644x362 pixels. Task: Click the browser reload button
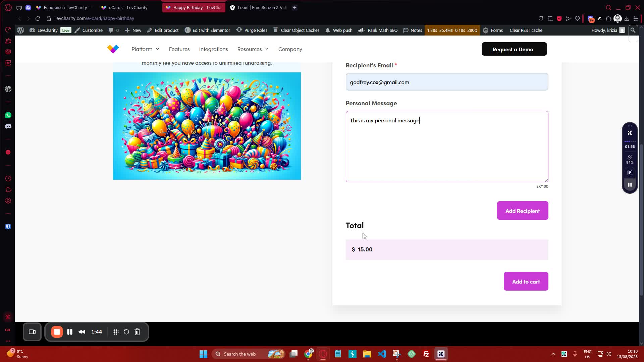pos(38,18)
